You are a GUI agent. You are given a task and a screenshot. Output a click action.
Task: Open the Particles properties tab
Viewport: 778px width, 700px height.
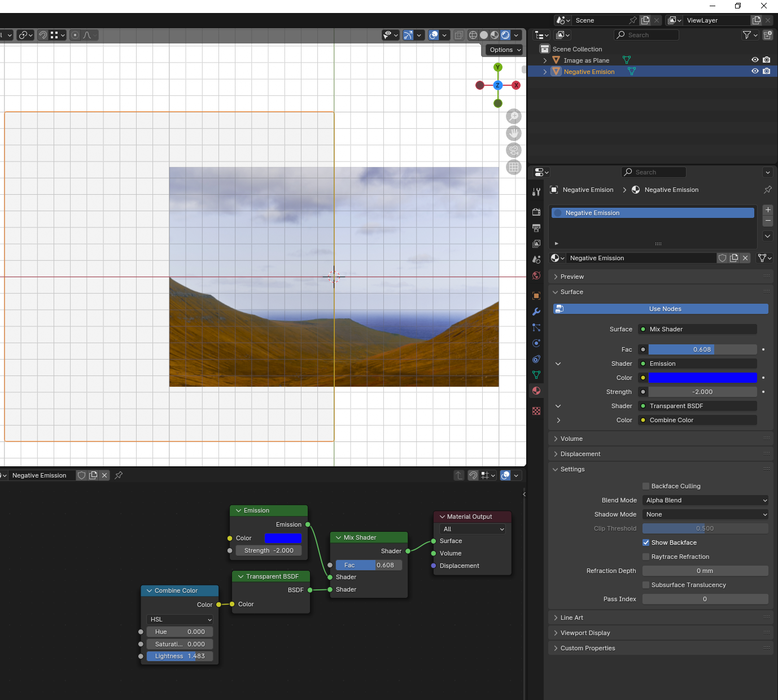coord(536,327)
